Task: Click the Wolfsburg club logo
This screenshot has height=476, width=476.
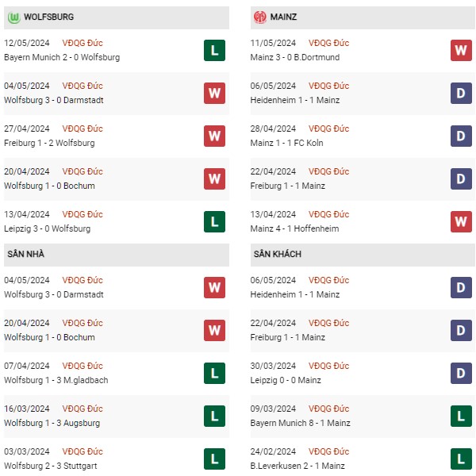Action: (x=14, y=17)
